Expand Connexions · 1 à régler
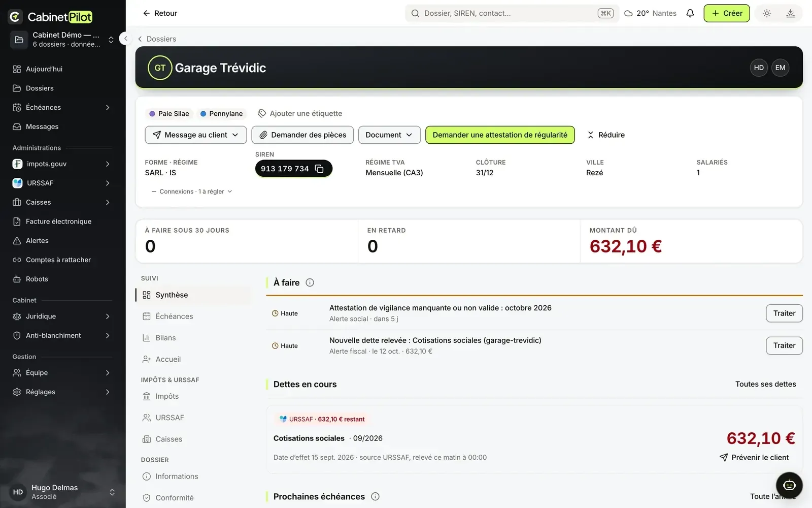The image size is (812, 508). click(x=192, y=192)
